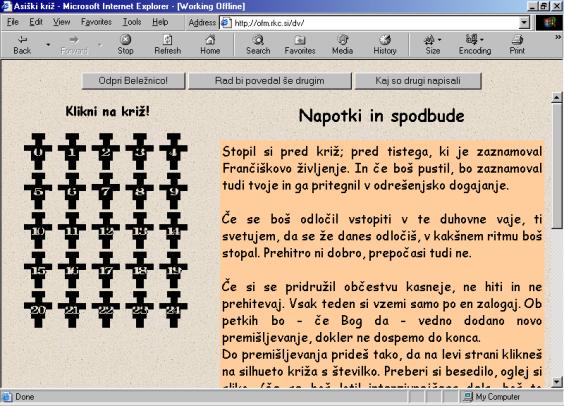
Task: Click the cross numbered 3
Action: point(140,151)
